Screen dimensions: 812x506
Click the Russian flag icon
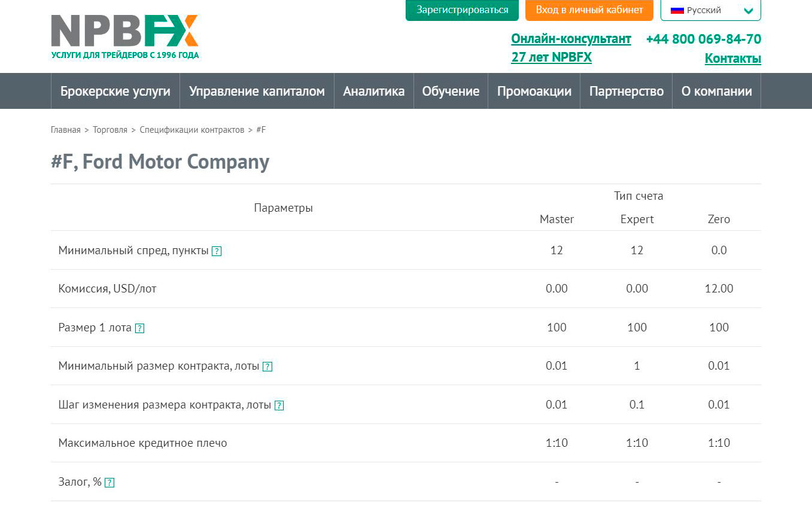tap(677, 10)
